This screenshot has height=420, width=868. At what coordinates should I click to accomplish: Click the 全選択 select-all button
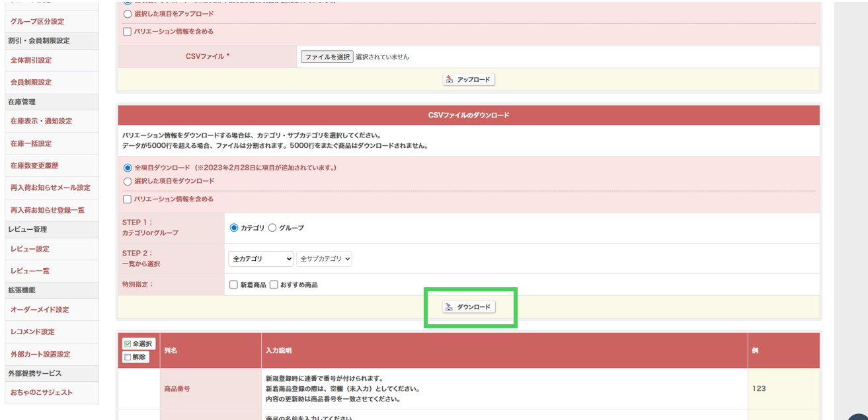click(139, 343)
